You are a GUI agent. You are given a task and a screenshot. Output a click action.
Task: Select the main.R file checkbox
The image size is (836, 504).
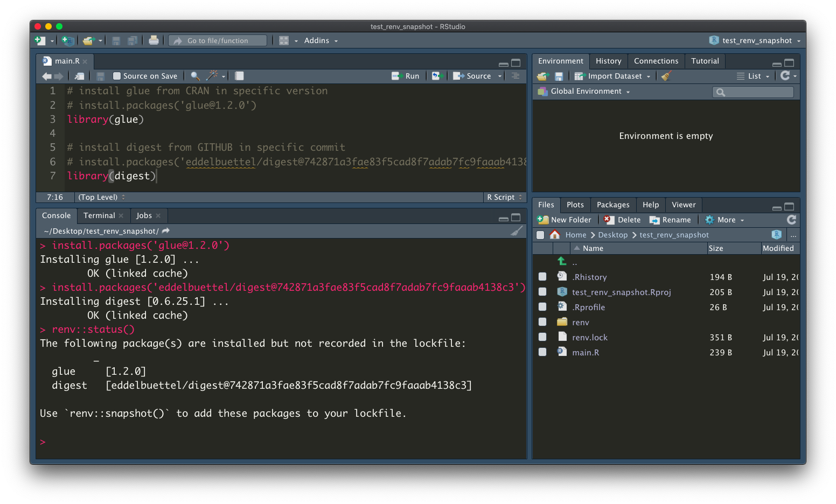542,352
